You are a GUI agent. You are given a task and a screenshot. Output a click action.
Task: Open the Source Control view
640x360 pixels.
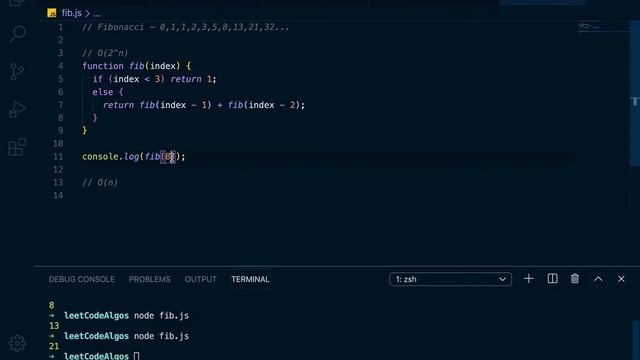pos(17,71)
